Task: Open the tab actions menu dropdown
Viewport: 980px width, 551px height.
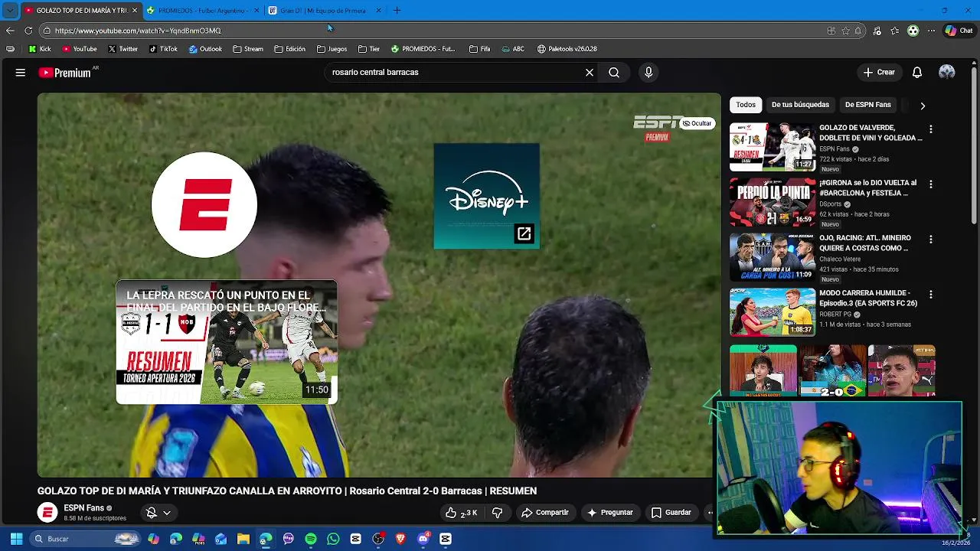Action: click(x=10, y=11)
